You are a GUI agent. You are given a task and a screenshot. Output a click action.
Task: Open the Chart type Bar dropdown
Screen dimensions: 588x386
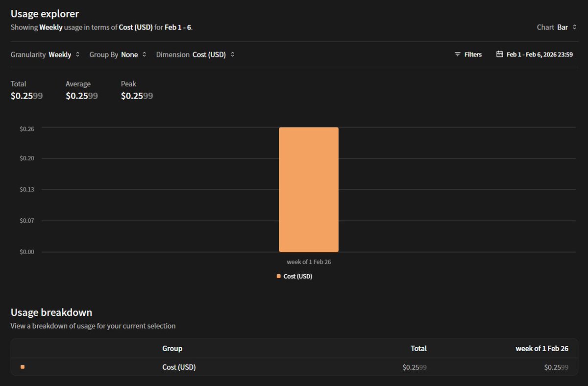click(x=567, y=27)
